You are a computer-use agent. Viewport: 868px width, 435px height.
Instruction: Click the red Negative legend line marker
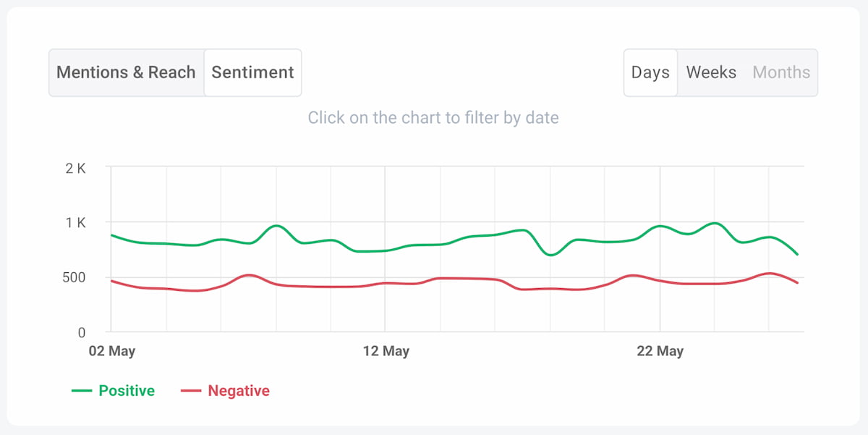[x=190, y=391]
